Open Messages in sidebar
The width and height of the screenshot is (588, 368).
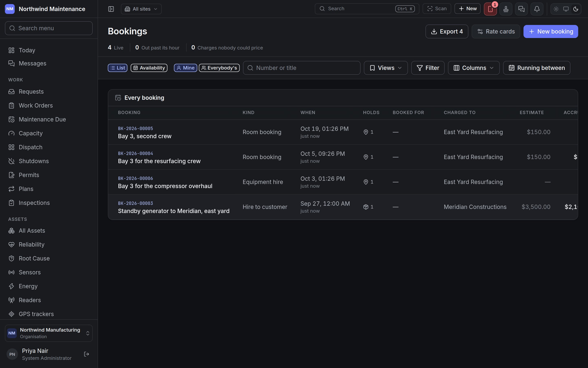tap(49, 64)
